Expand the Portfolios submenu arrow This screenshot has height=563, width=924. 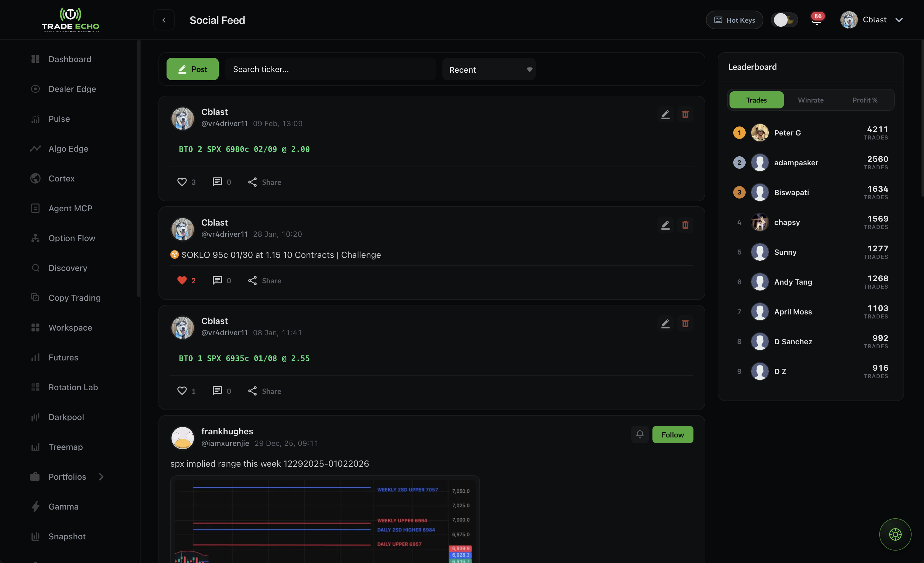101,477
